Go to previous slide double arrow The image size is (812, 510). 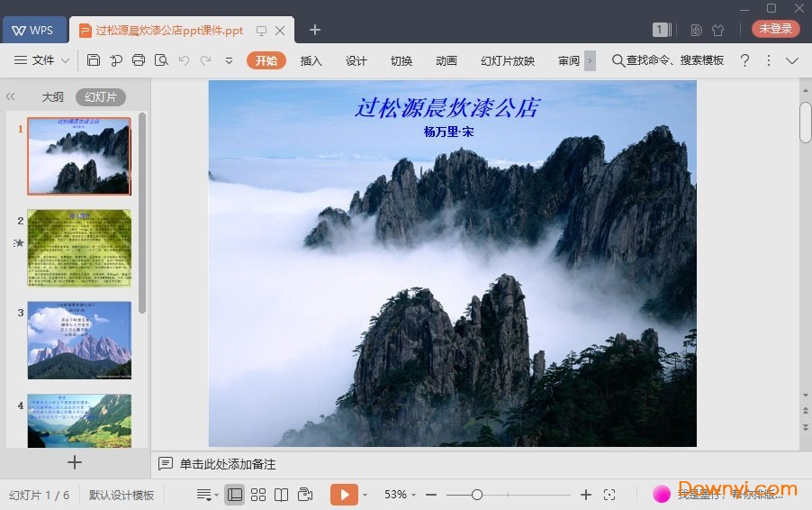click(x=806, y=410)
